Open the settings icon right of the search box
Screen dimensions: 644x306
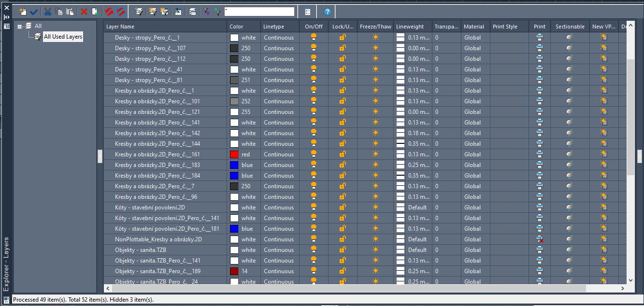coord(307,11)
